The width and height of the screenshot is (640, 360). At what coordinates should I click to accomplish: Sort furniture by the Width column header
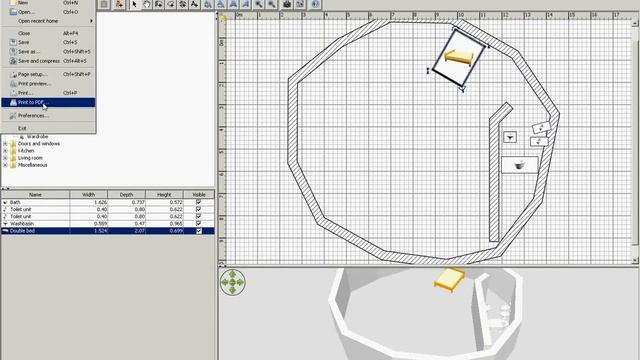pos(89,195)
